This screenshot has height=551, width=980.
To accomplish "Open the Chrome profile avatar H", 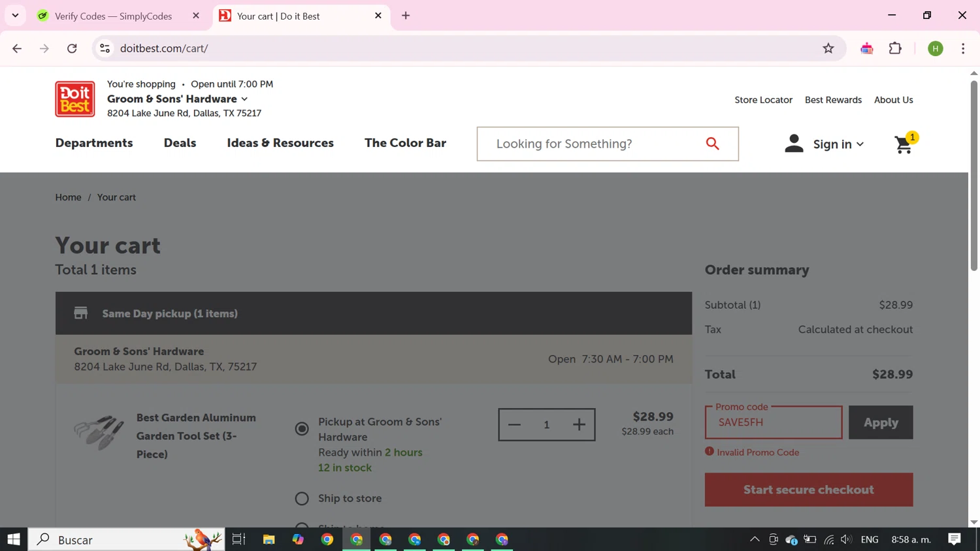I will pyautogui.click(x=936, y=48).
